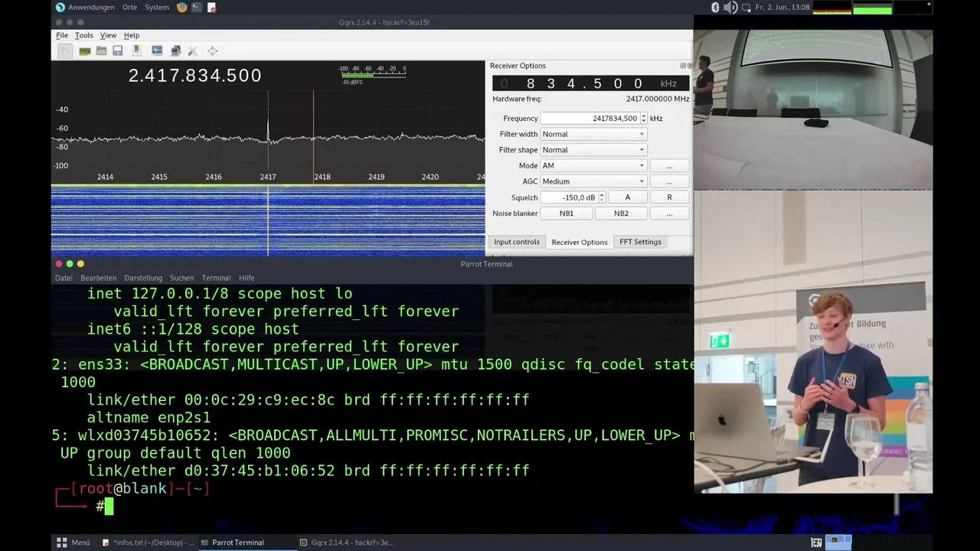Viewport: 980px width, 551px height.
Task: Toggle noise blanker NB1
Action: pos(566,214)
